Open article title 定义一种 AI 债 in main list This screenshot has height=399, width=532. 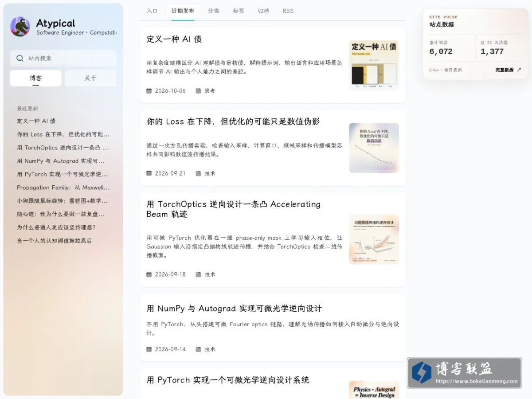pos(174,39)
